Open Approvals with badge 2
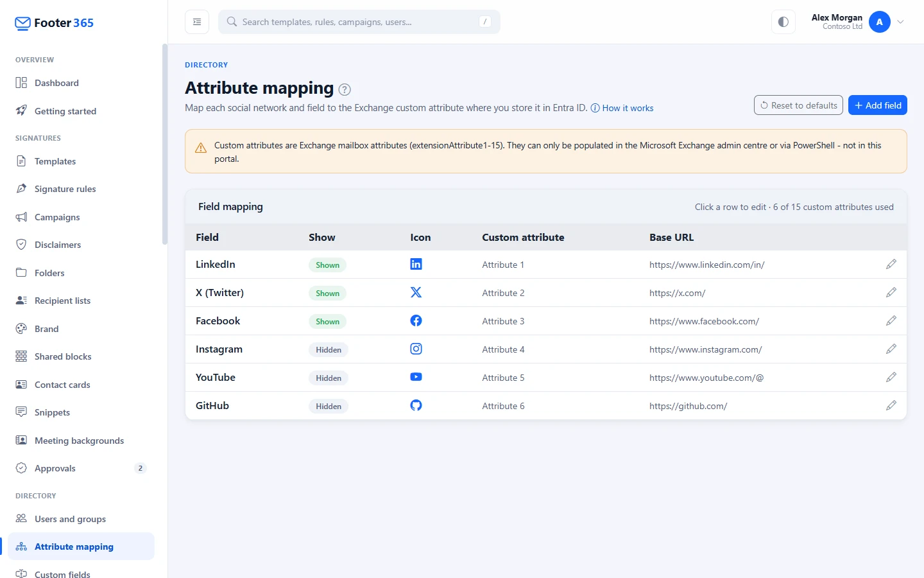Screen dimensions: 924x578 81,468
